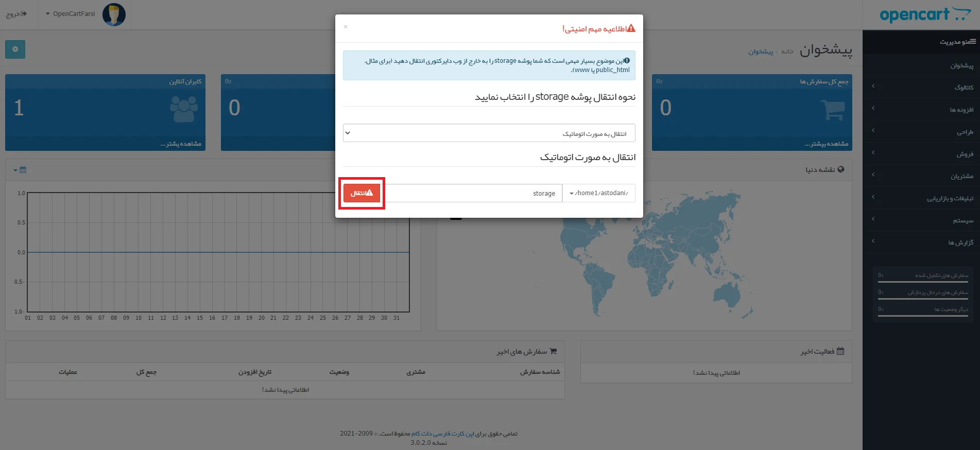
Task: Click the خروج logout link
Action: [16, 14]
